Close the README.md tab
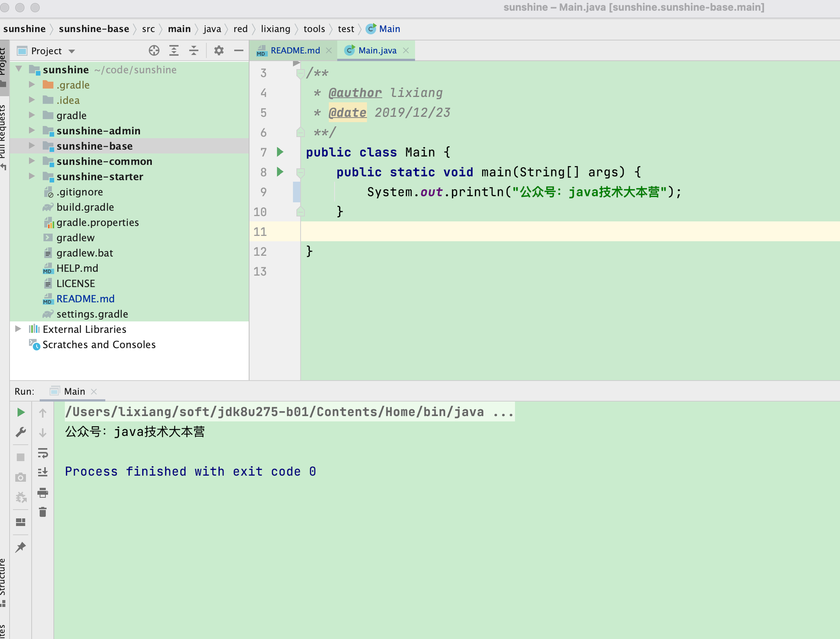The image size is (840, 639). [329, 50]
